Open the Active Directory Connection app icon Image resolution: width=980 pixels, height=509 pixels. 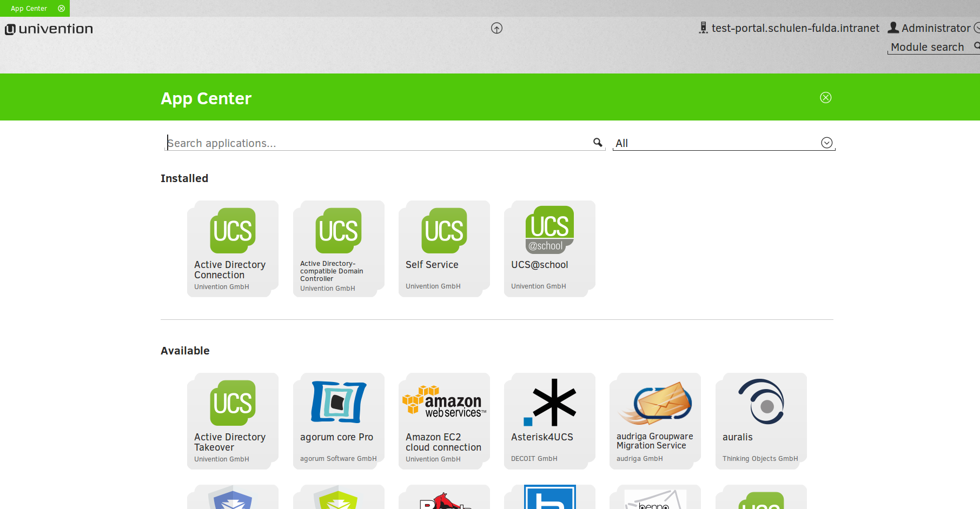coord(233,231)
